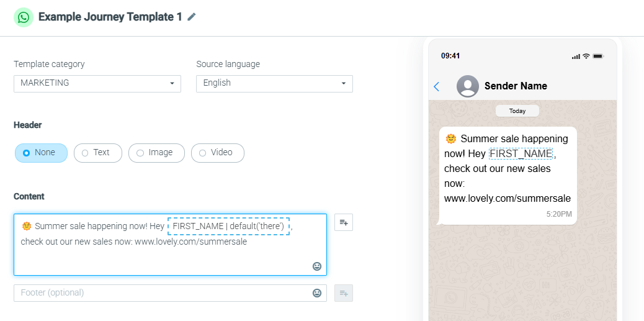Edit template name with pencil icon

[x=191, y=17]
